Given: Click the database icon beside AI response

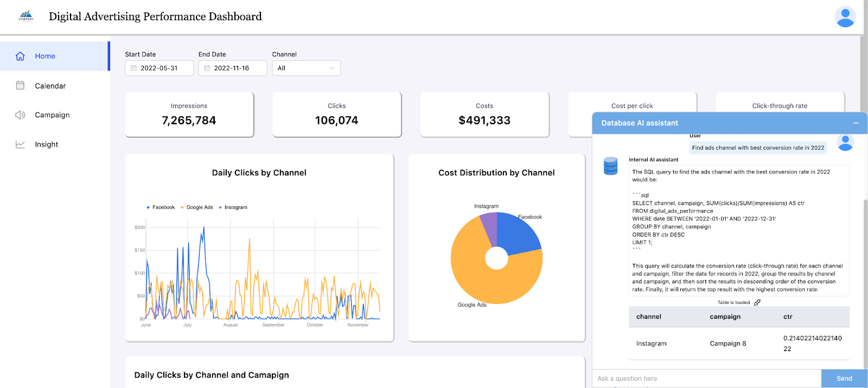Looking at the screenshot, I should [610, 166].
